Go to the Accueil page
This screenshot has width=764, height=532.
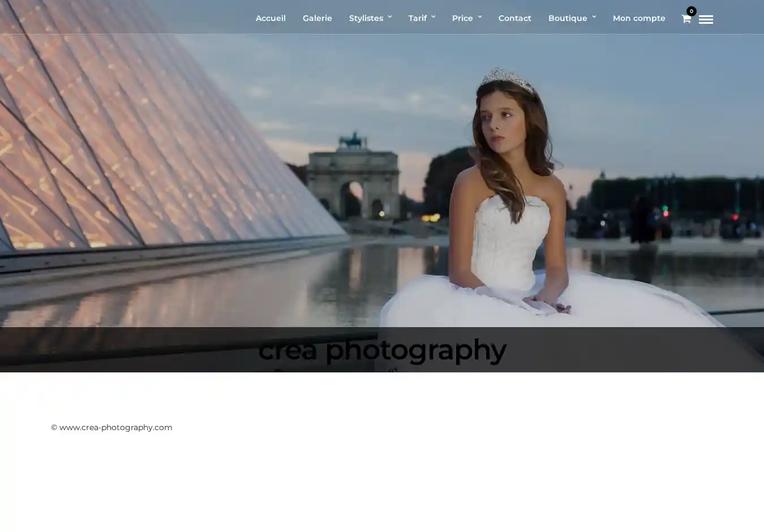(271, 18)
